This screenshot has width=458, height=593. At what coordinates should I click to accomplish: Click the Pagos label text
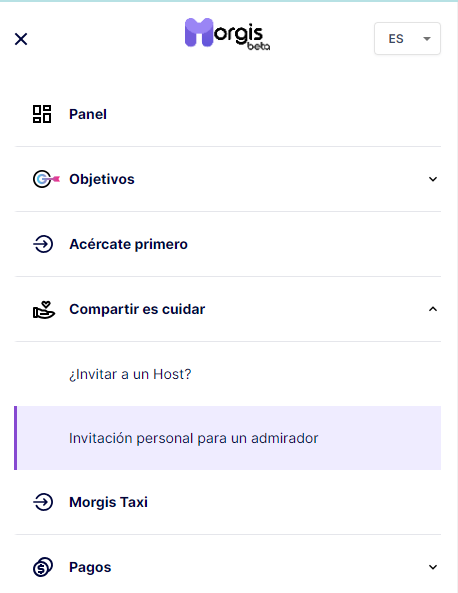coord(90,567)
